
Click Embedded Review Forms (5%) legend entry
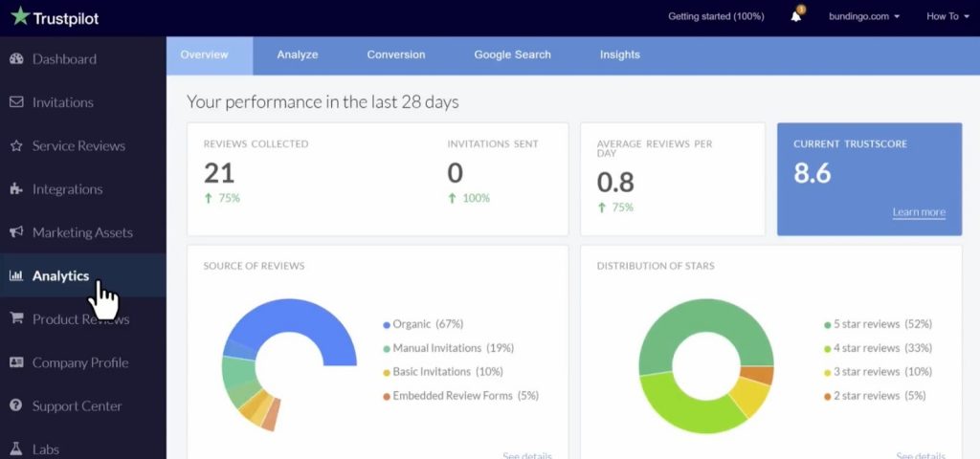[460, 395]
